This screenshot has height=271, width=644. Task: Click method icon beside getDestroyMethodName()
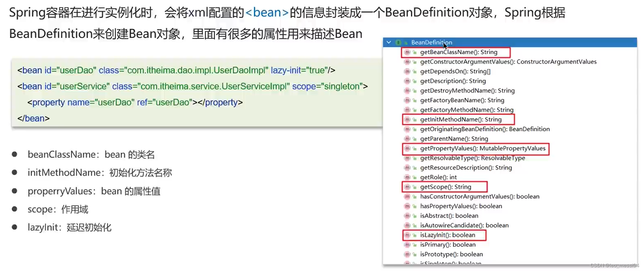click(x=407, y=91)
